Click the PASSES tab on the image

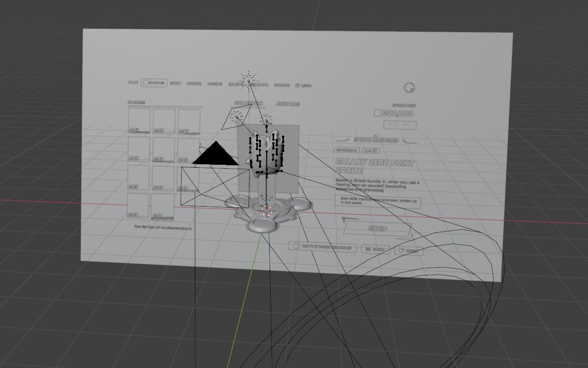point(215,84)
